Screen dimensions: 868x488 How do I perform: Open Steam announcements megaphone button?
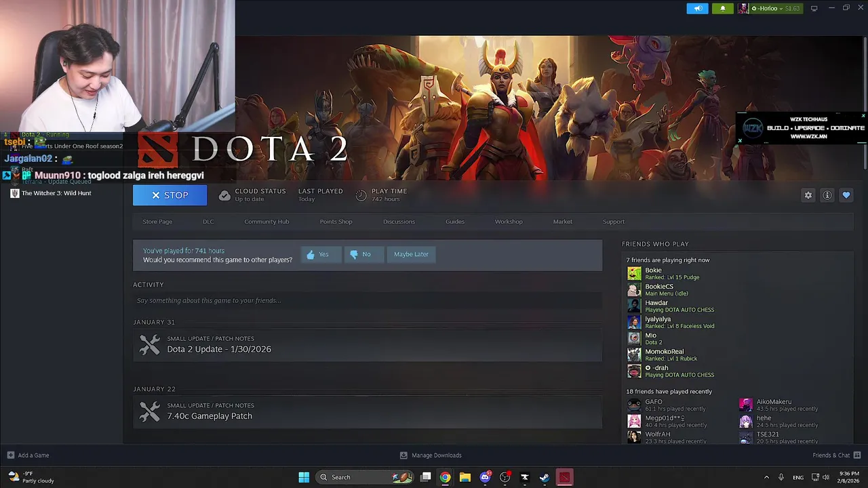697,8
